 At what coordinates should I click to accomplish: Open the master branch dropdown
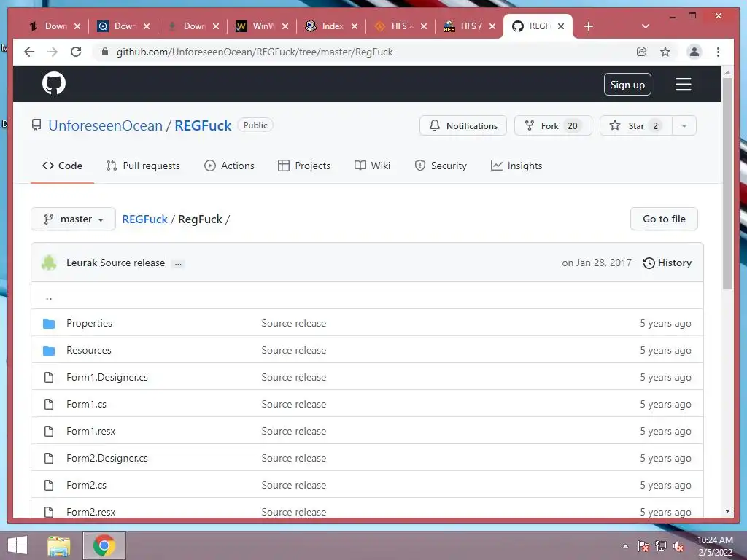74,219
